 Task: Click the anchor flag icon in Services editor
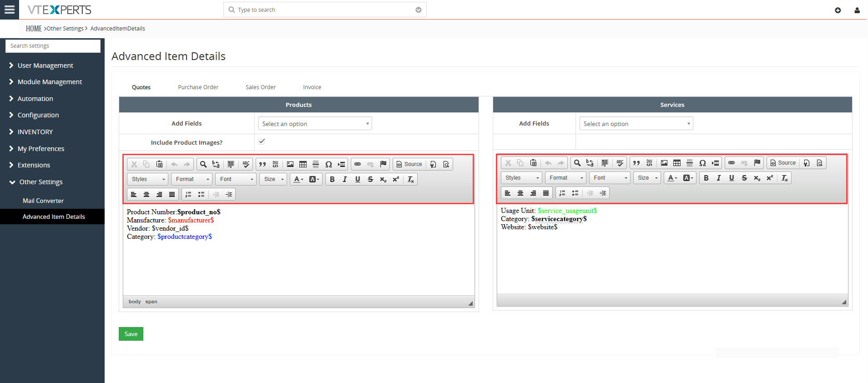tap(757, 163)
